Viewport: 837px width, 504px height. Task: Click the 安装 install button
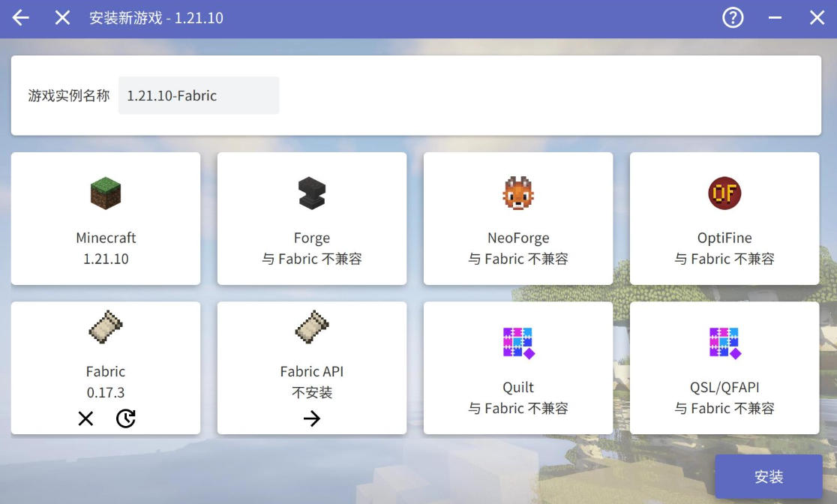[769, 476]
